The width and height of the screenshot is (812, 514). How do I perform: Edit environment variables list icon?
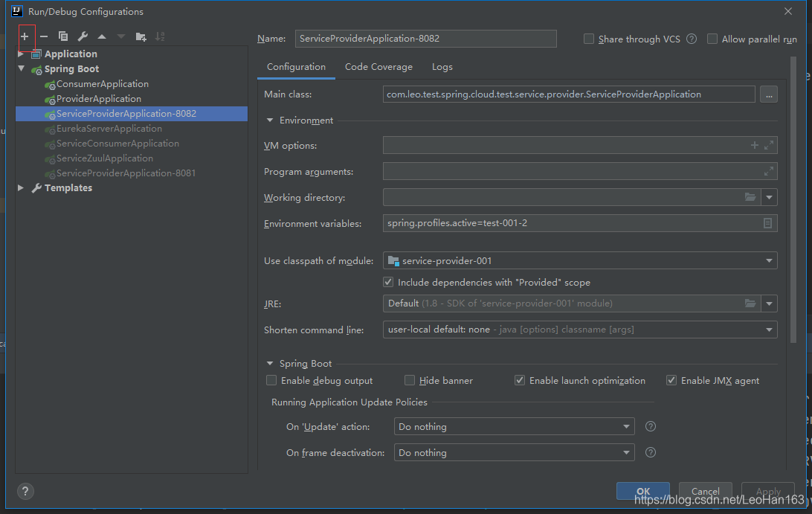coord(767,223)
